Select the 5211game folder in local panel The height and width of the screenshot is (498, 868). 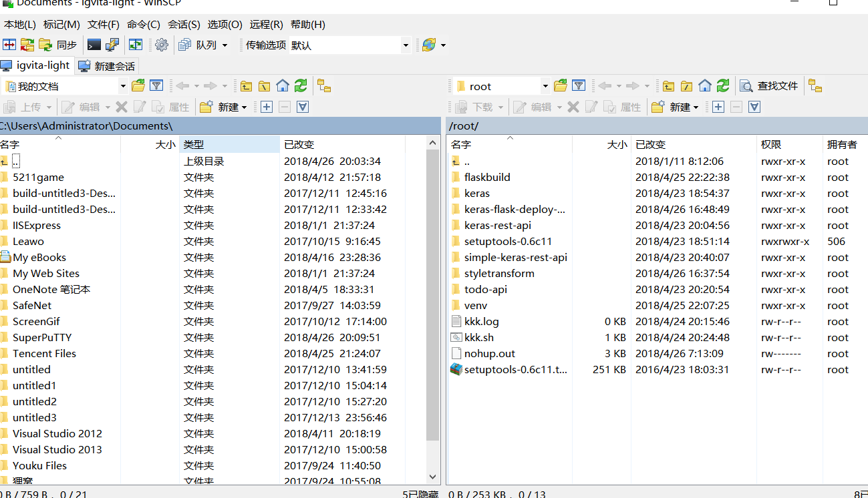pyautogui.click(x=38, y=178)
